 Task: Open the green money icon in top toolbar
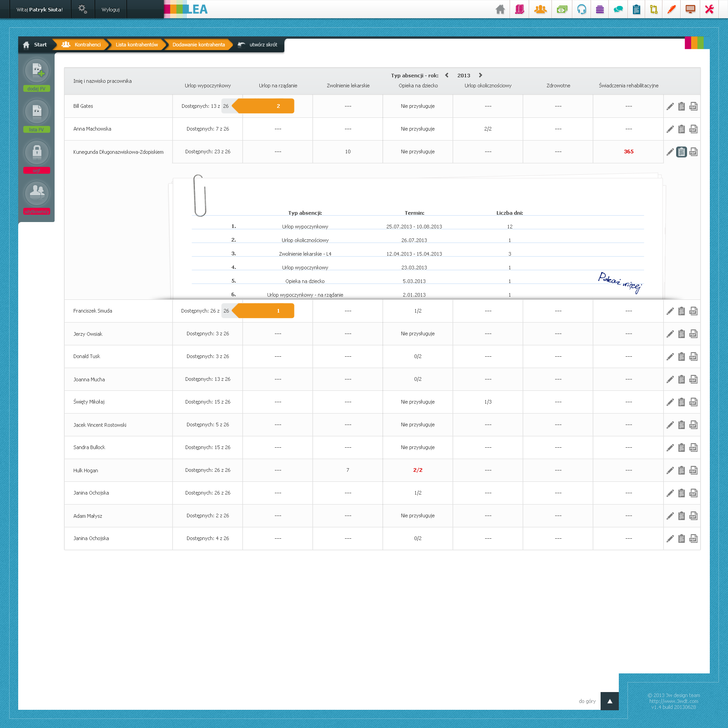tap(562, 10)
